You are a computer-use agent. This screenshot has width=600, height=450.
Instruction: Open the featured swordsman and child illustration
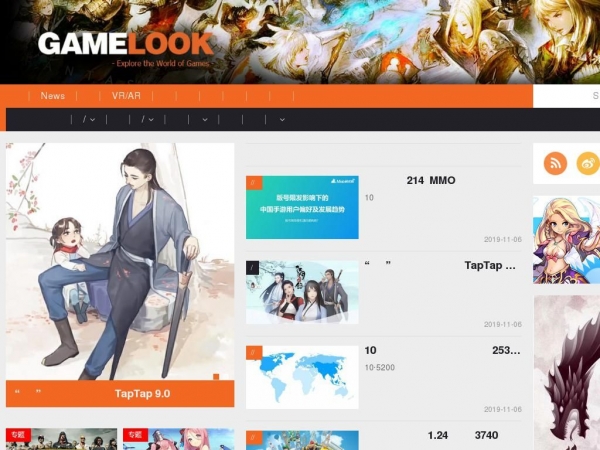click(120, 262)
